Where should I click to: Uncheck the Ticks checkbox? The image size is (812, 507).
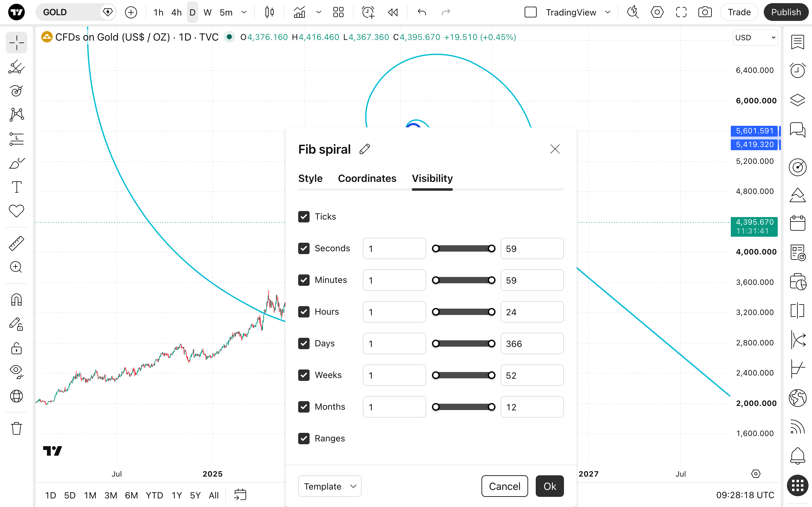[x=304, y=217]
